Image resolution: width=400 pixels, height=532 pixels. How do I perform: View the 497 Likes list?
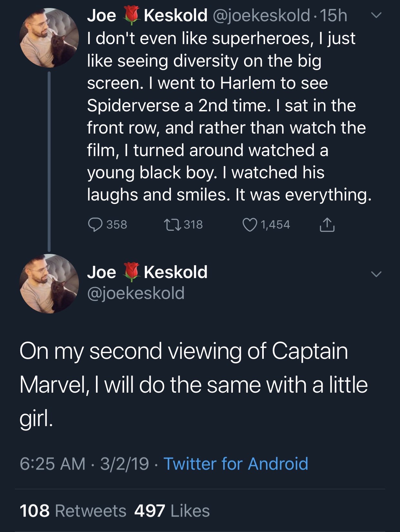172,511
